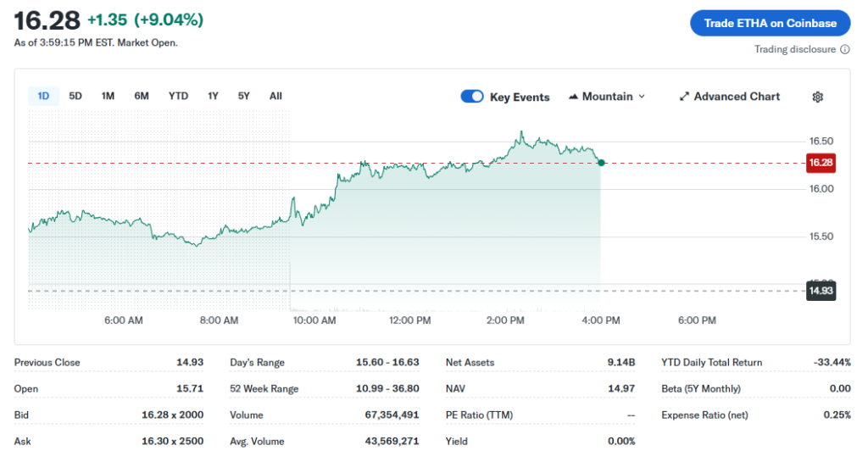Click the Advanced Chart expand arrows icon
868x462 pixels.
click(x=684, y=97)
